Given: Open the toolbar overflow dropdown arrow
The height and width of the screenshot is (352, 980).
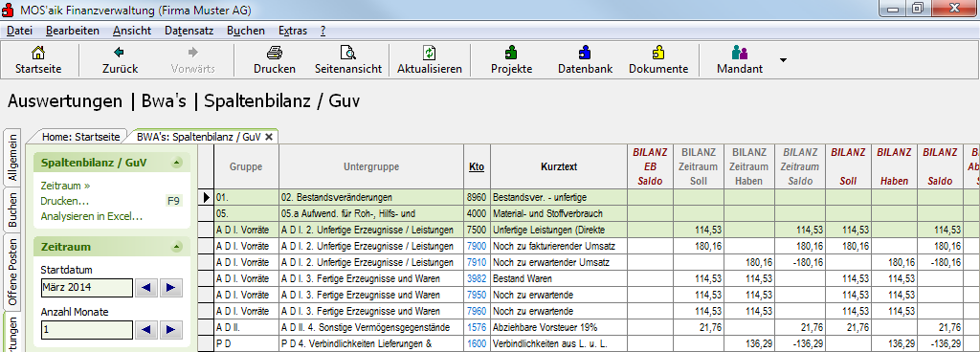Looking at the screenshot, I should tap(783, 60).
